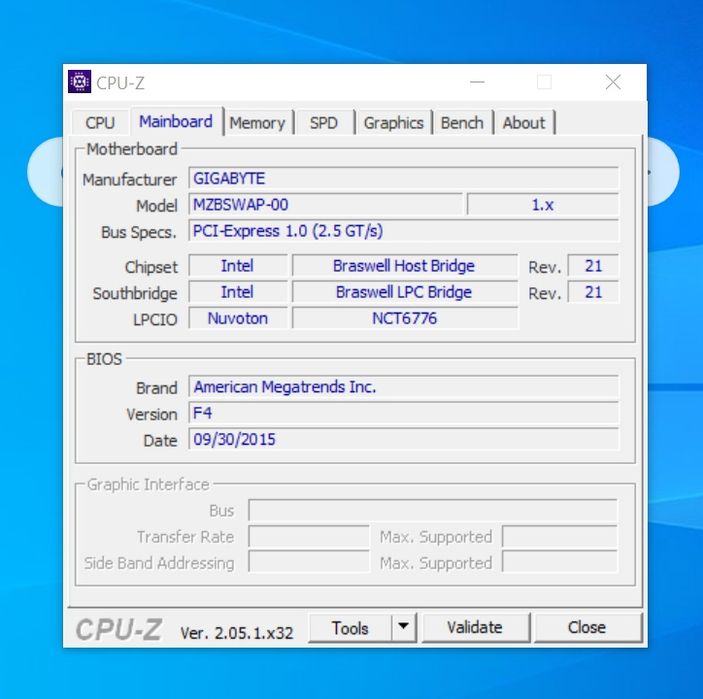Click the PCI-Express 1.0 (2.5 GT/s) value
This screenshot has height=699, width=703.
404,231
